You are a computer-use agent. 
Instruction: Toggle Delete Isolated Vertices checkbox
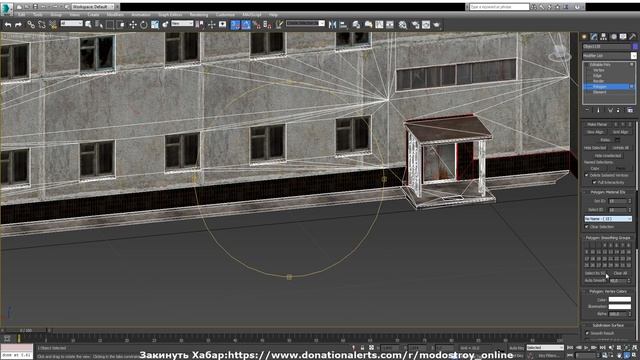tap(587, 175)
